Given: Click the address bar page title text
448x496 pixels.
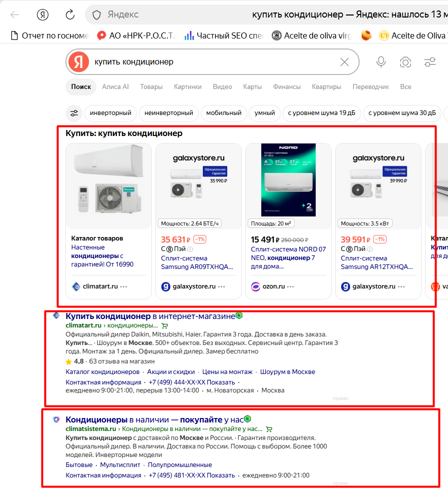Looking at the screenshot, I should pos(350,14).
